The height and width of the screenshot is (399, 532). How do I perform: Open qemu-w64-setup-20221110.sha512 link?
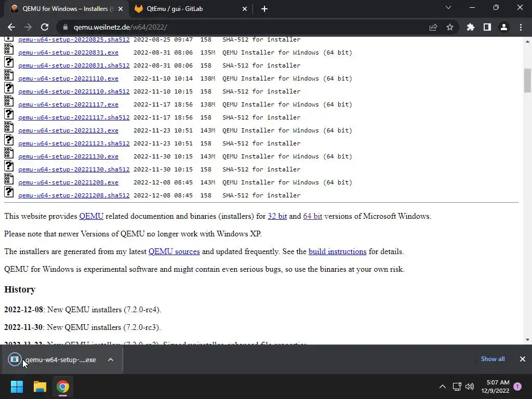coord(74,91)
